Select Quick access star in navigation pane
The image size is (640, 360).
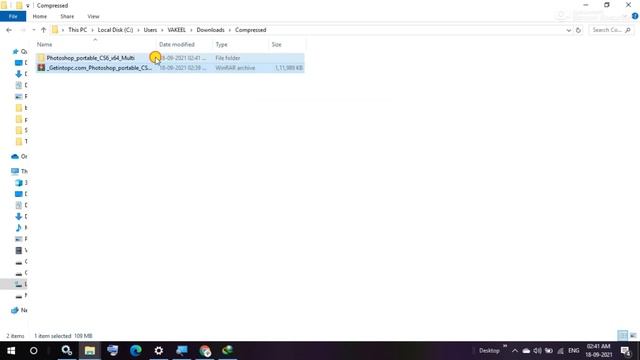[x=16, y=51]
